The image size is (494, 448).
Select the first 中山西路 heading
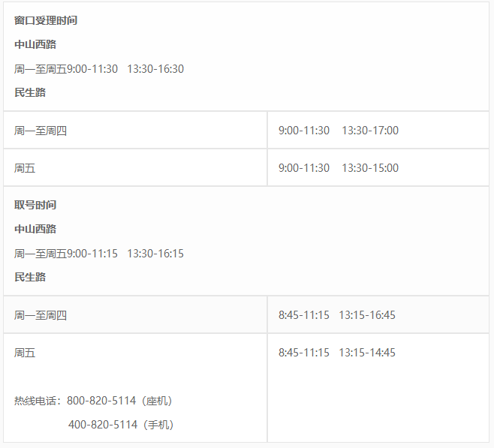point(35,44)
